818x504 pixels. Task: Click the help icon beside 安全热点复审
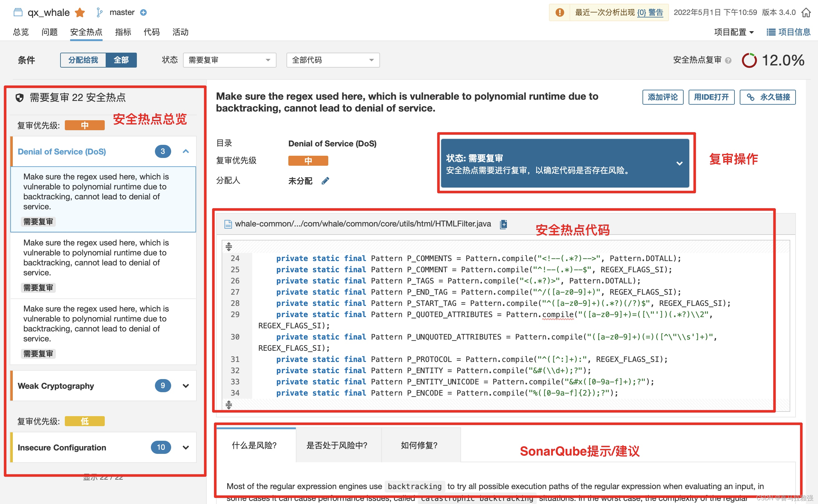(728, 60)
